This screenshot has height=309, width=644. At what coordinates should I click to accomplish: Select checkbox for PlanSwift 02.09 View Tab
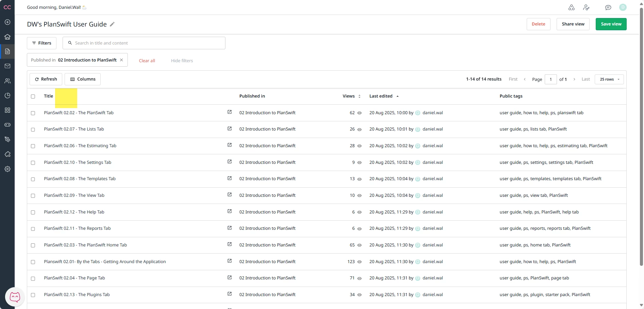pos(33,196)
